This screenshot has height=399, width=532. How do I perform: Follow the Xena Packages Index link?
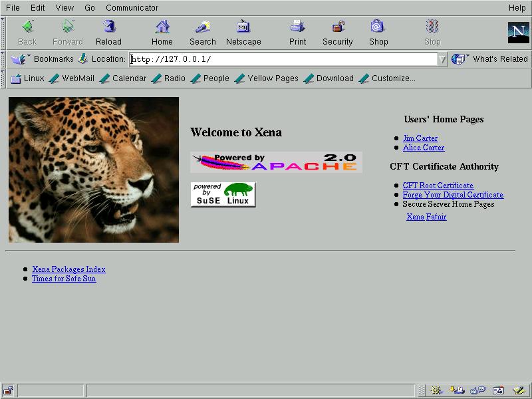[x=68, y=269]
